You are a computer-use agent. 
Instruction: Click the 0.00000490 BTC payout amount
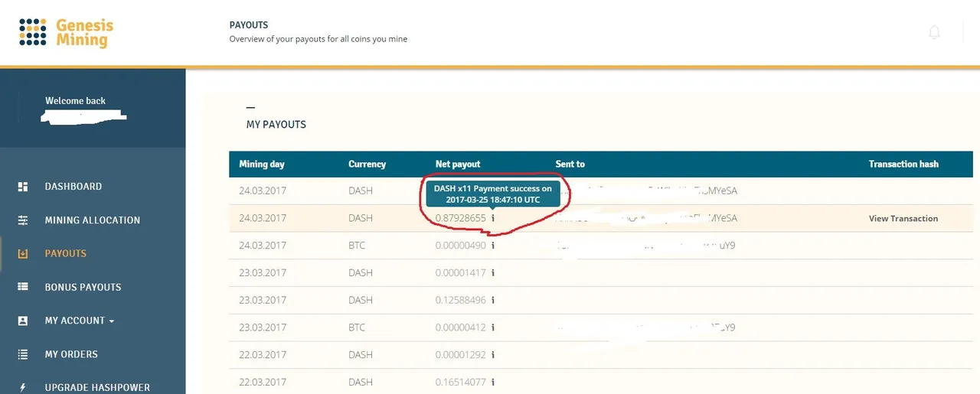[461, 246]
